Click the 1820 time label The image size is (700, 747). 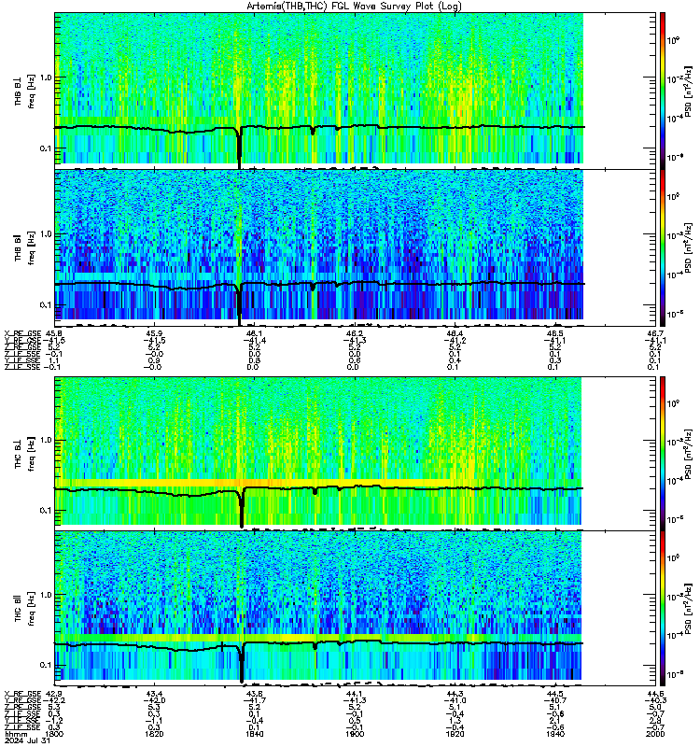point(154,734)
